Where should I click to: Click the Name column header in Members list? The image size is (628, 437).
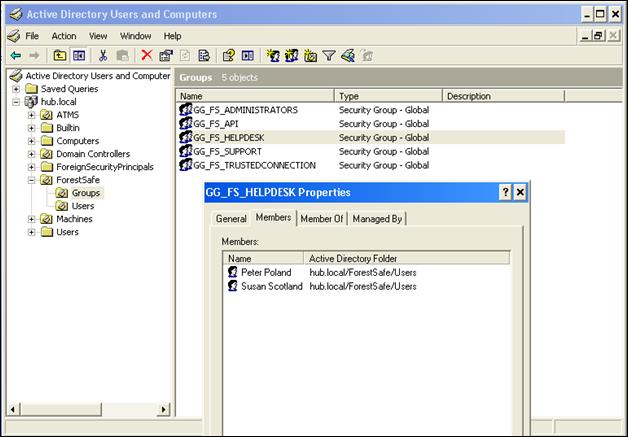point(264,258)
